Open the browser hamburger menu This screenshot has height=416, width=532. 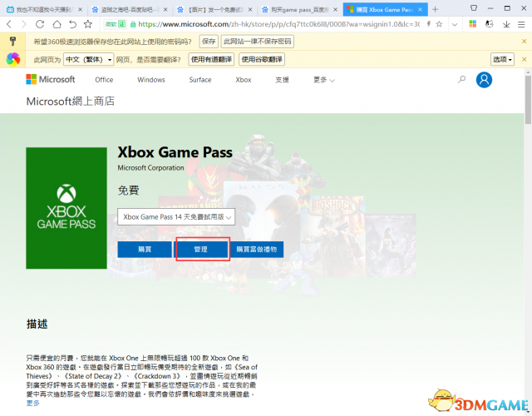click(x=521, y=24)
